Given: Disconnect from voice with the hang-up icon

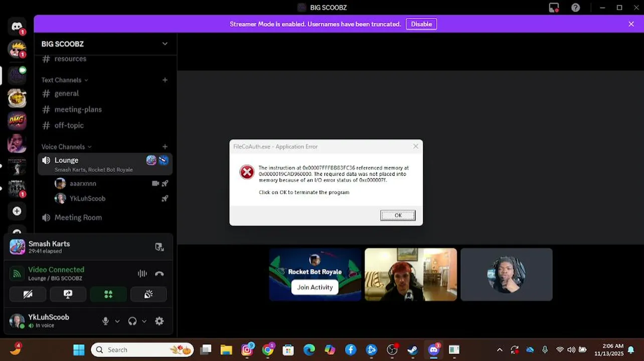Looking at the screenshot, I should coord(159,273).
